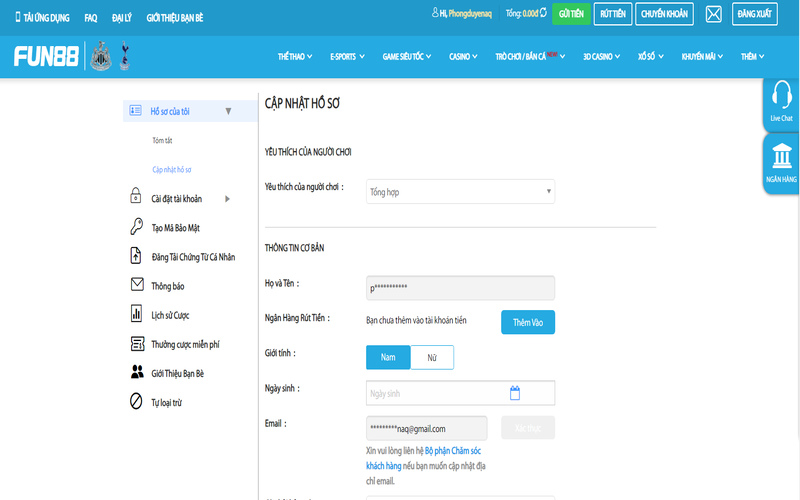The height and width of the screenshot is (500, 800).
Task: Click the Thêm Vào button
Action: coord(528,322)
